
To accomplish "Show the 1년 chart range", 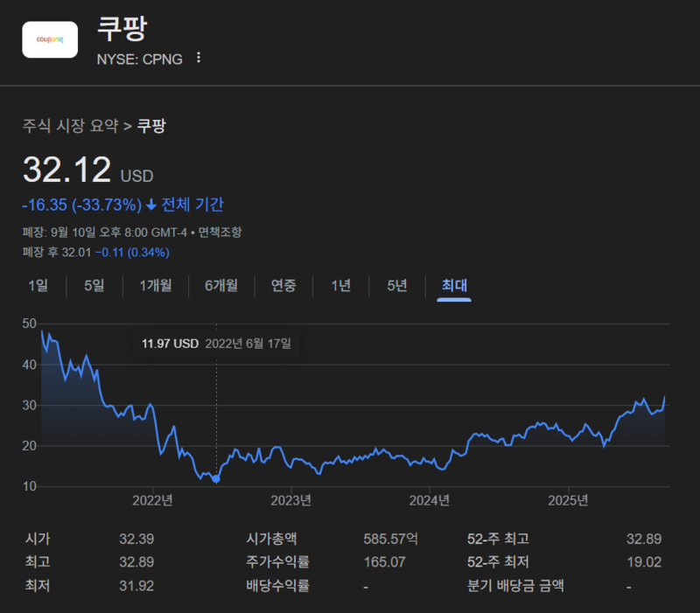I will 340,286.
